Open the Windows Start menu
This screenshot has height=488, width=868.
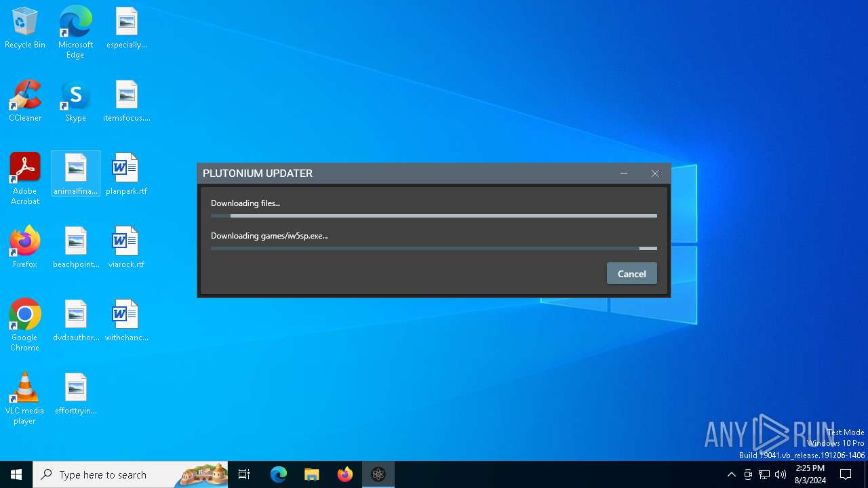point(16,474)
